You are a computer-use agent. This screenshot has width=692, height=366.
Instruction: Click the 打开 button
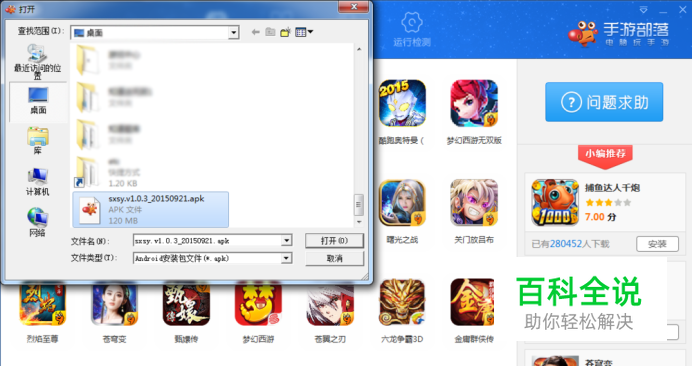(334, 241)
